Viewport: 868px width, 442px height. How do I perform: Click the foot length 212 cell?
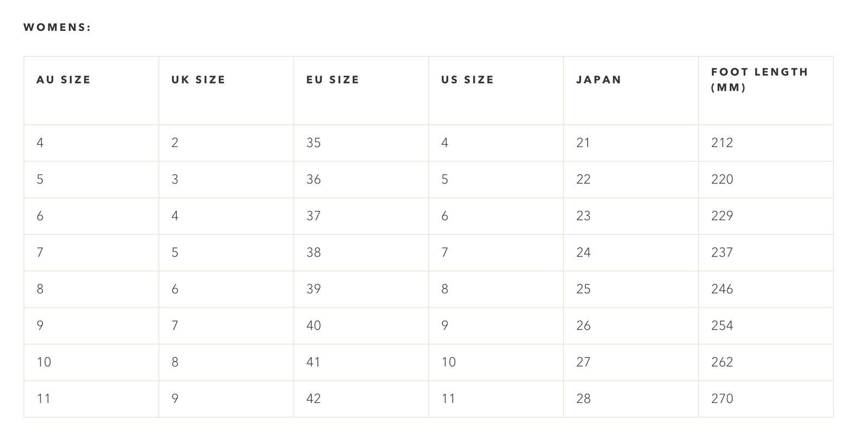(722, 143)
